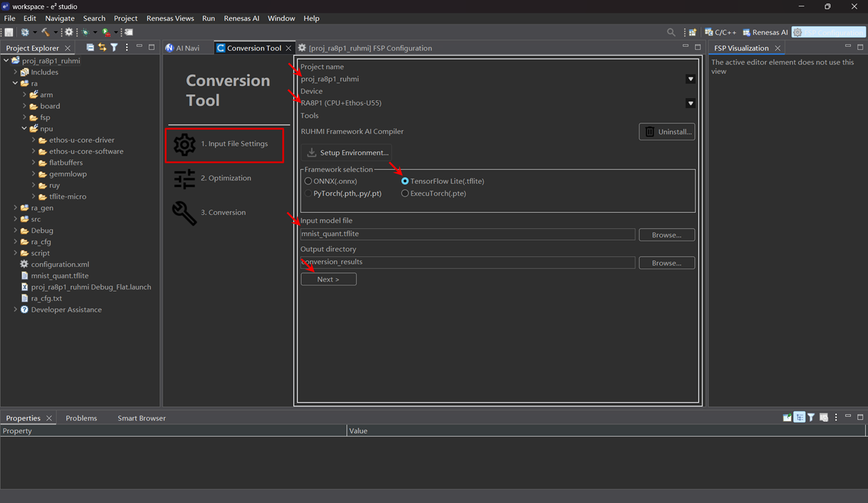Open the Build toolbar dropdown arrow

(x=56, y=33)
